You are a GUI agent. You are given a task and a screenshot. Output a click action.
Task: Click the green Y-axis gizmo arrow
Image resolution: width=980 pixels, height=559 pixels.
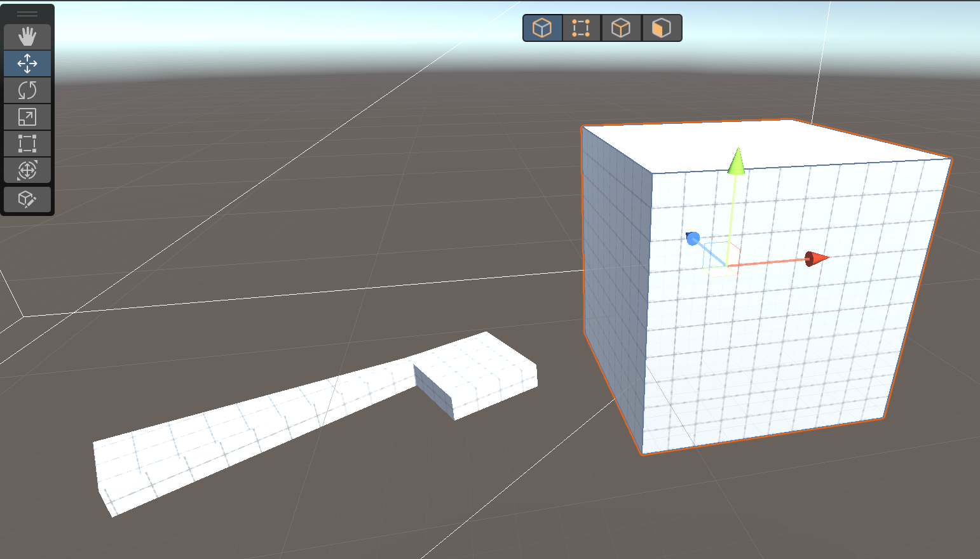(737, 161)
